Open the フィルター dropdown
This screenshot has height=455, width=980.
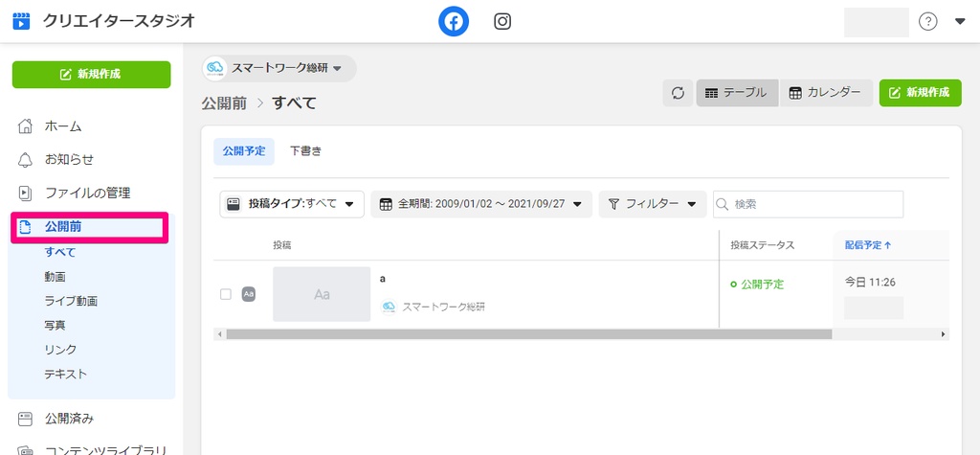[653, 204]
